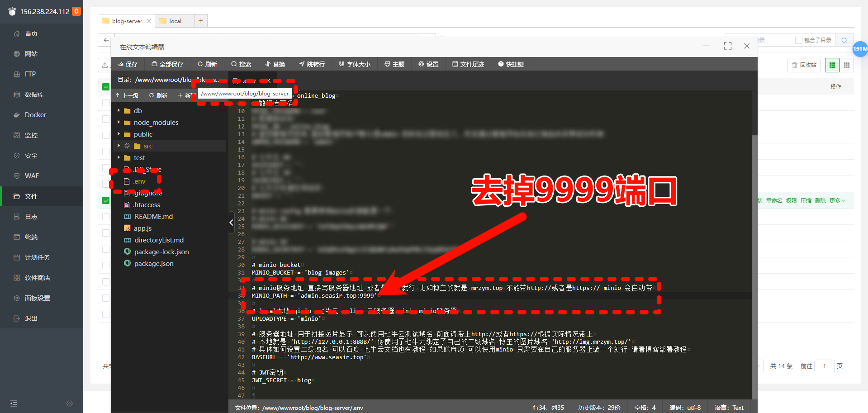Expand the test folder
Screen dimensions: 868x413
[x=119, y=157]
